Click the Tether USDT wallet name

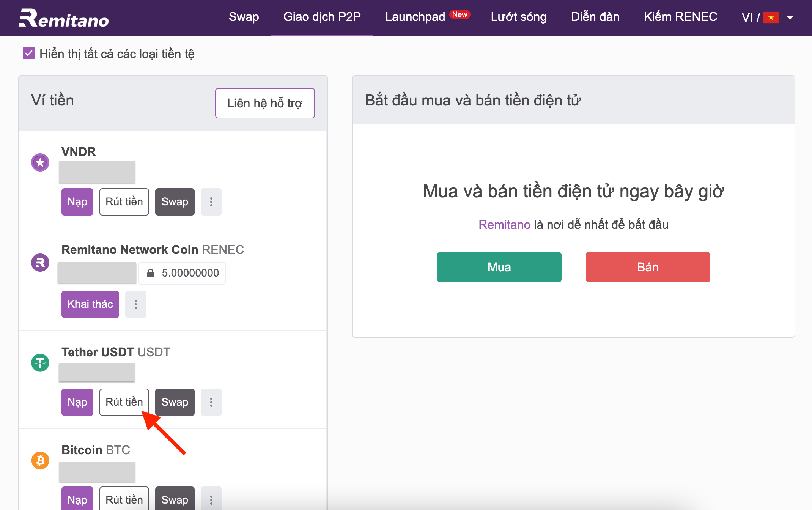pyautogui.click(x=116, y=352)
